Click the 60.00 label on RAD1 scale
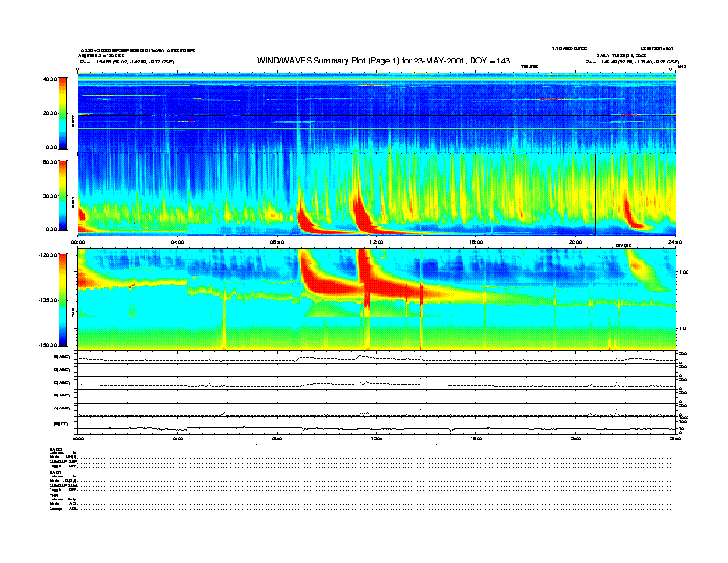 pos(50,162)
